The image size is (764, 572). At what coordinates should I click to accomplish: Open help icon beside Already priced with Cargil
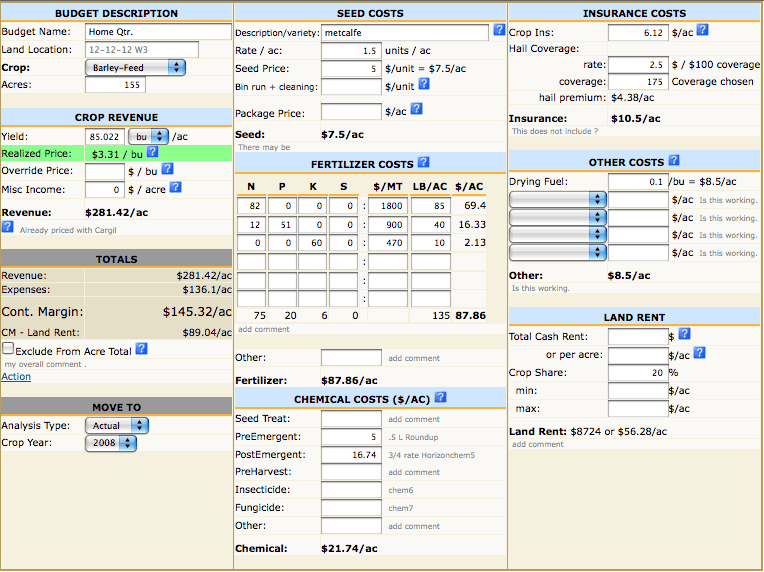tap(8, 227)
